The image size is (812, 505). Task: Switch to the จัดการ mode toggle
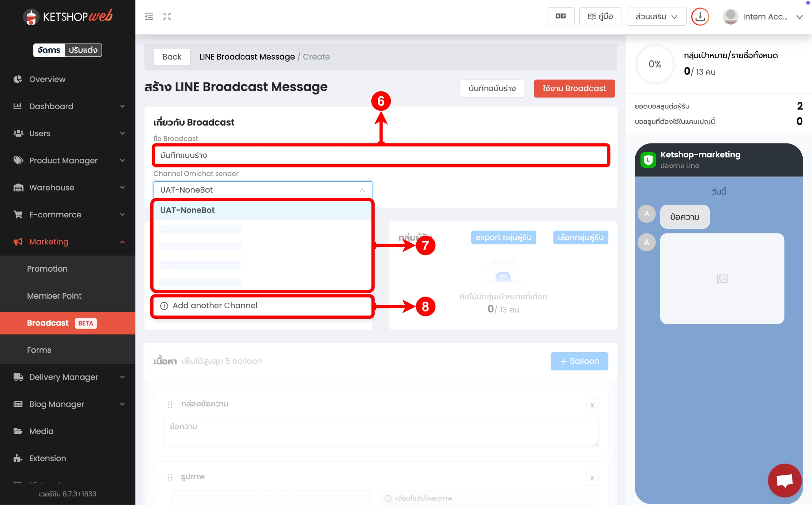click(x=49, y=50)
